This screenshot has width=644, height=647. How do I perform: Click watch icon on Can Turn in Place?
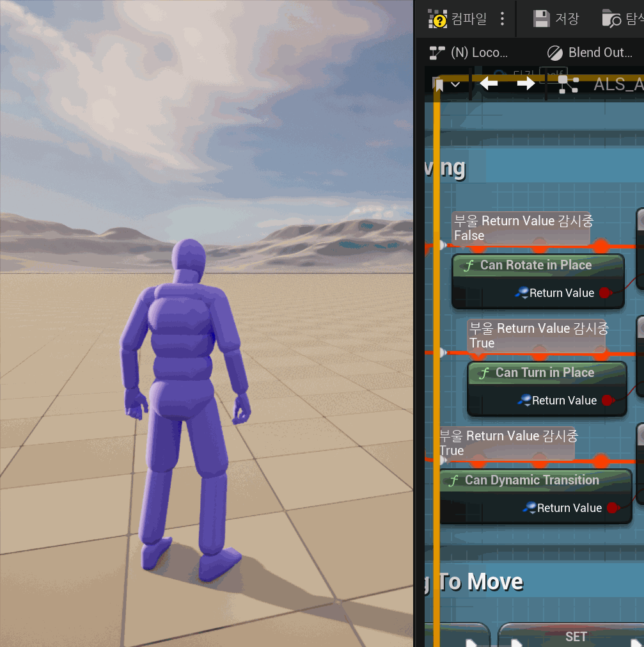click(x=524, y=400)
